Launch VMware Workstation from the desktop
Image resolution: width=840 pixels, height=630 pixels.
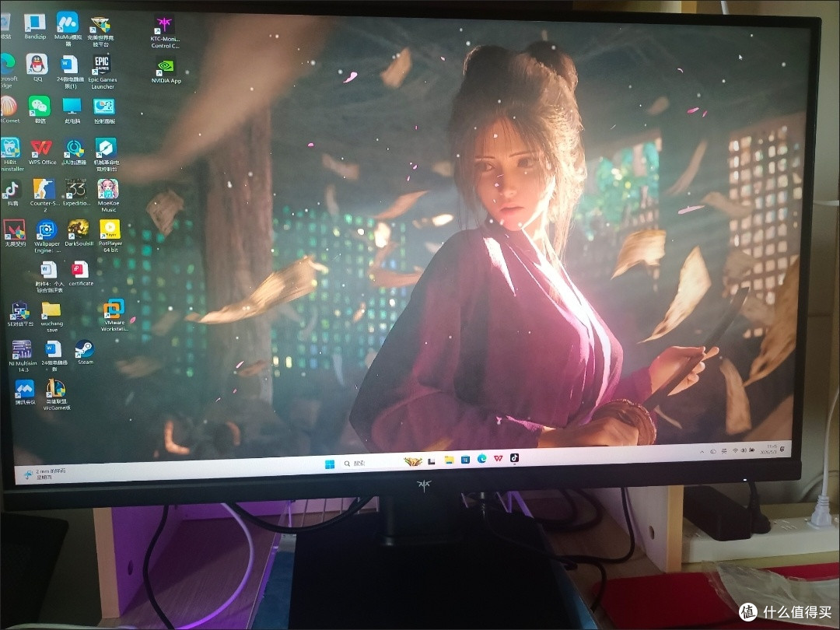114,314
